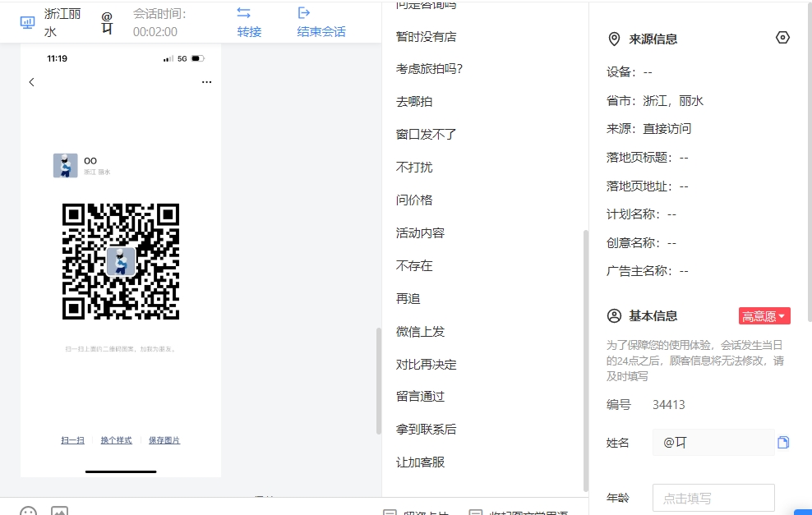Click the 设备 info line
The height and width of the screenshot is (515, 812).
point(630,72)
